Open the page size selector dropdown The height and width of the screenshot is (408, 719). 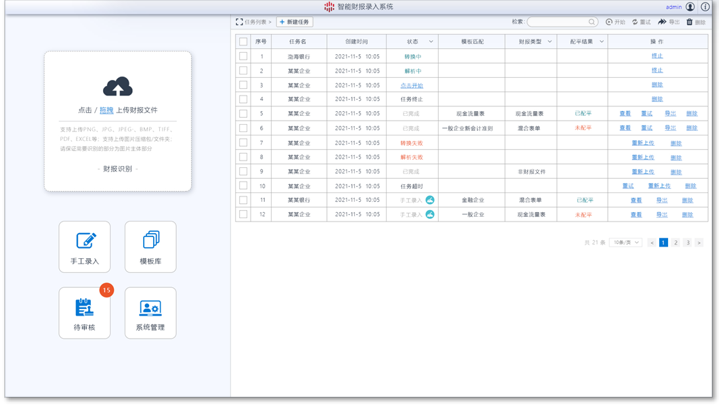(625, 243)
